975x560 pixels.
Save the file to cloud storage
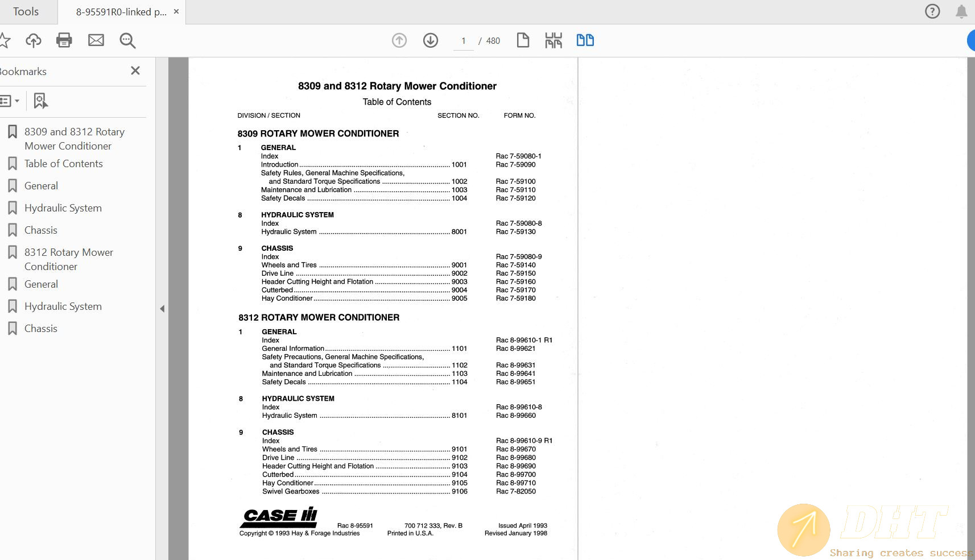[x=34, y=40]
